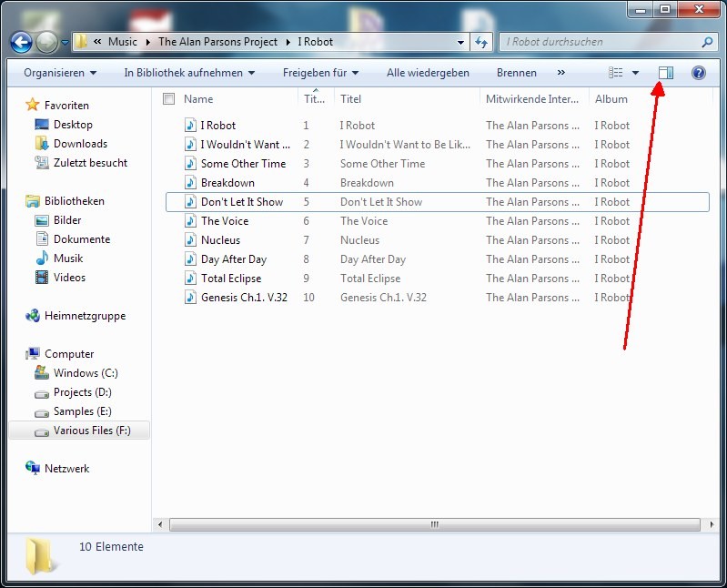
Task: Maximize the explorer window
Action: (665, 9)
